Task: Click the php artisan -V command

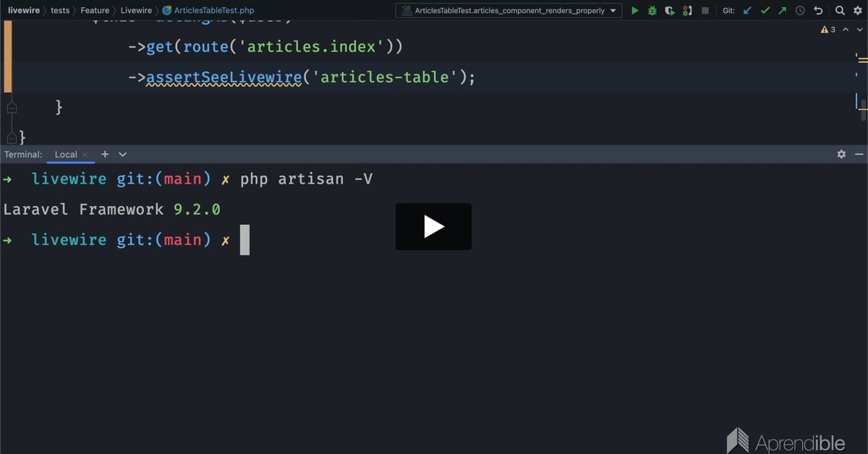Action: [307, 179]
